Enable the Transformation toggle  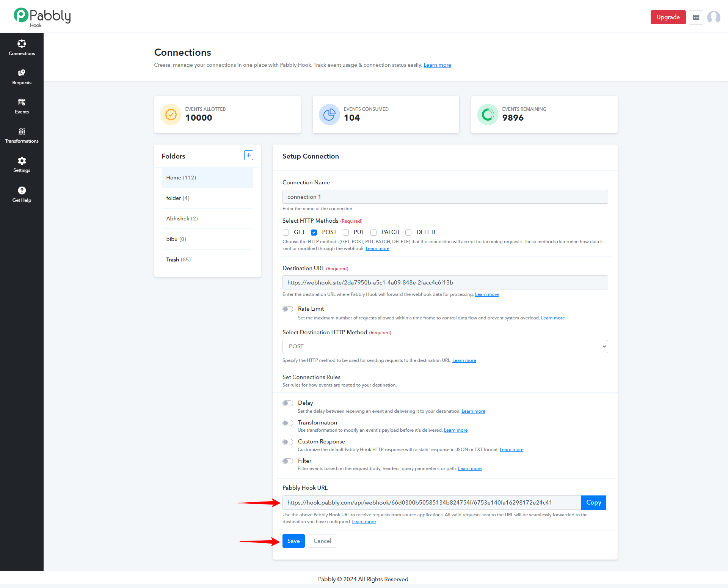coord(288,423)
